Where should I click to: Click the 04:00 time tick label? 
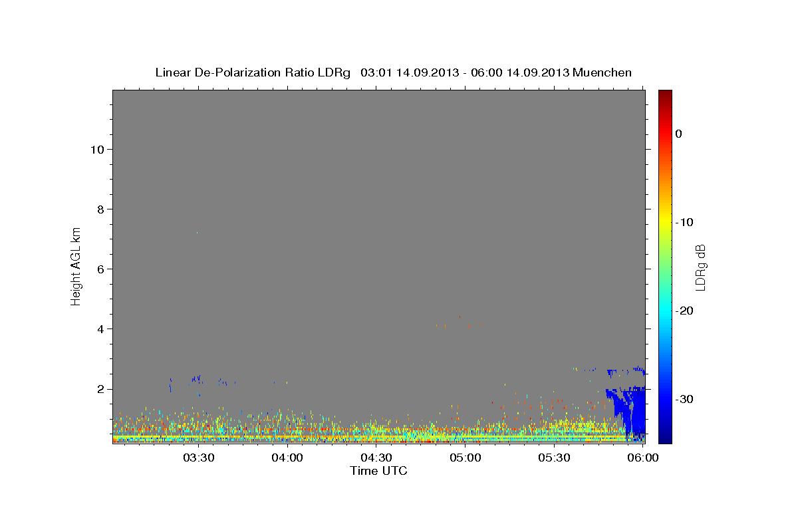288,458
